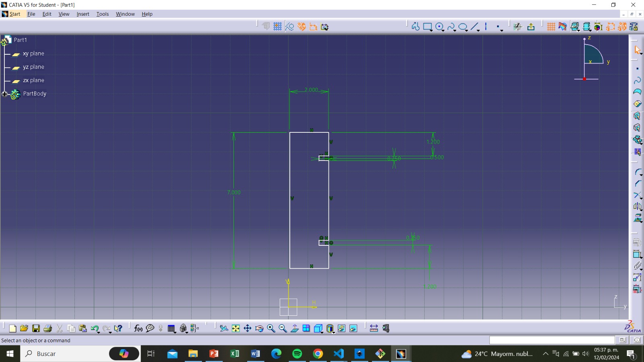Open the Edit menu
This screenshot has width=644, height=362.
47,14
